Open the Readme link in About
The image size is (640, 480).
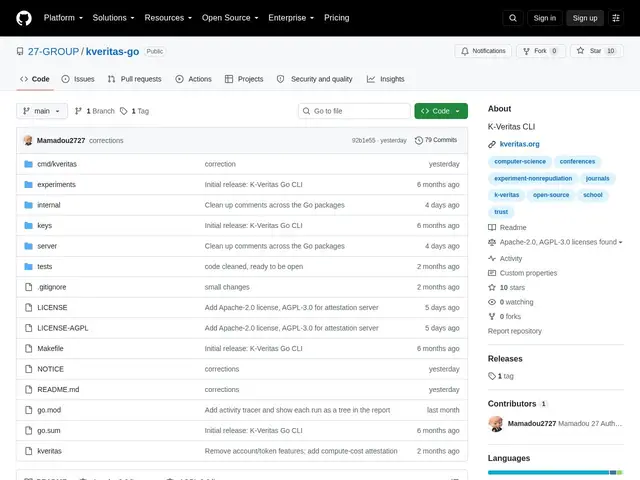click(507, 227)
